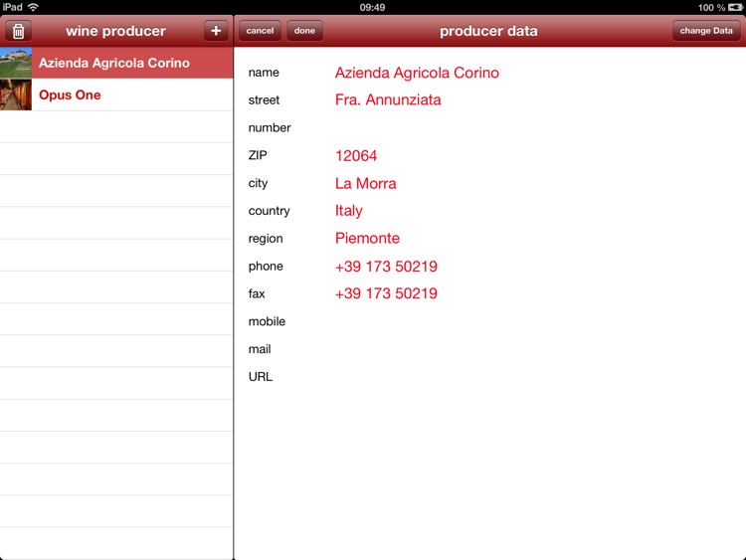Click the 'producer data' header title
Screen dimensions: 746x560
488,31
